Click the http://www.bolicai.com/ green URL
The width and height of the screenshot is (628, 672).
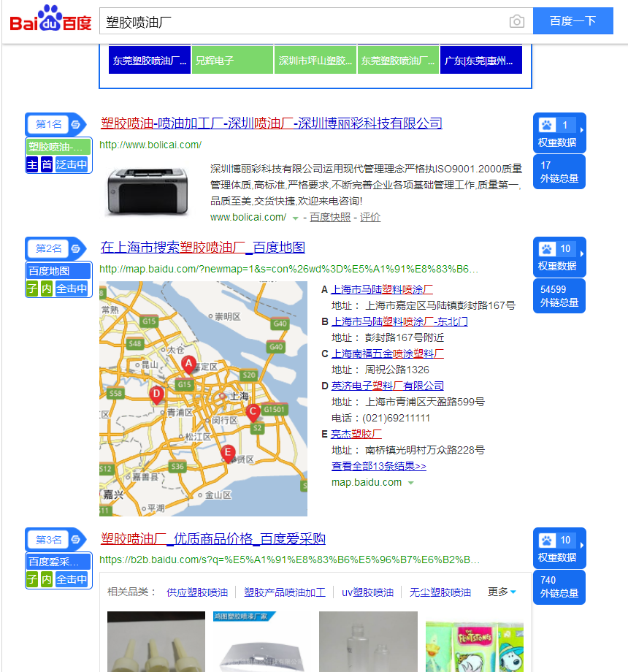pos(150,145)
